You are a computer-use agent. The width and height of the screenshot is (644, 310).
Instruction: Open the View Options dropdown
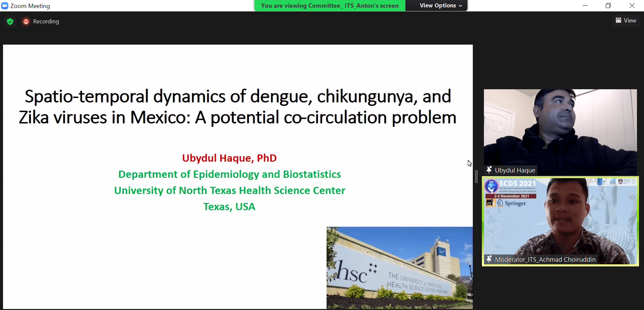click(x=437, y=6)
